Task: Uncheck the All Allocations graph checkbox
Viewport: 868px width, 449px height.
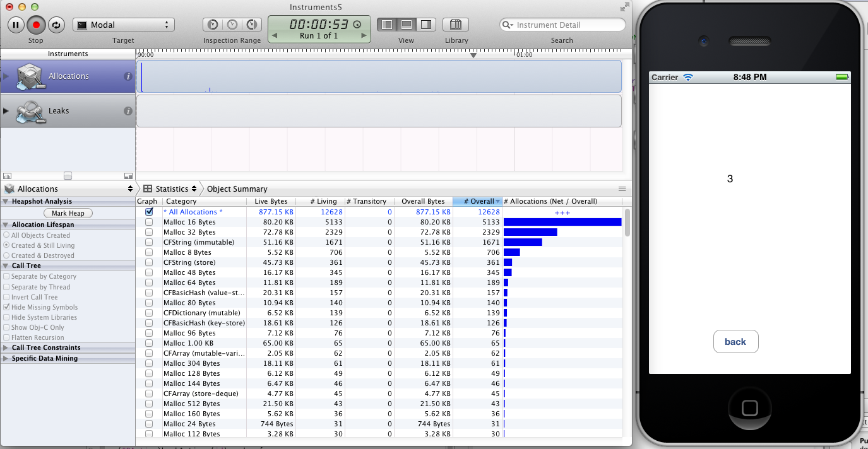Action: (149, 212)
